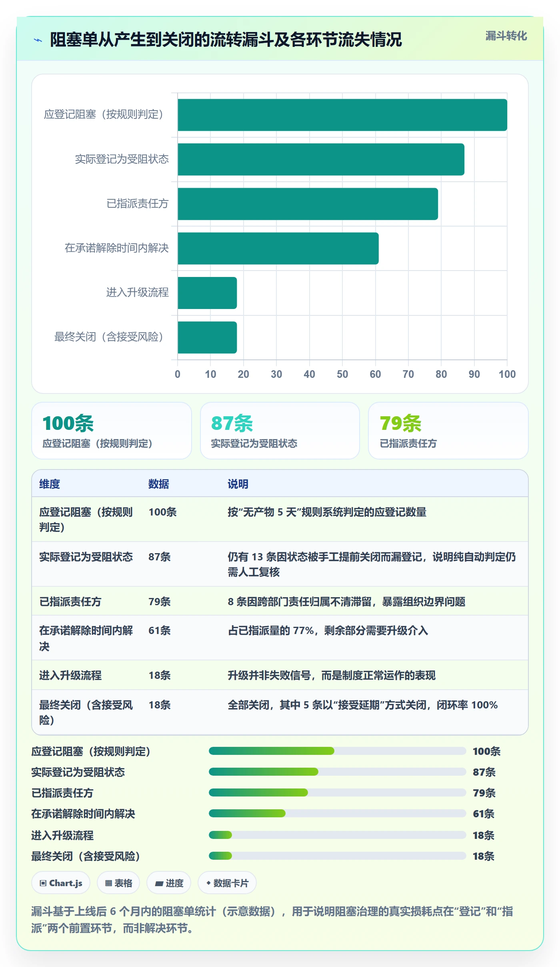
Task: Click the note 升级并非失败信号，而是制度正常运作的表现
Action: (332, 675)
